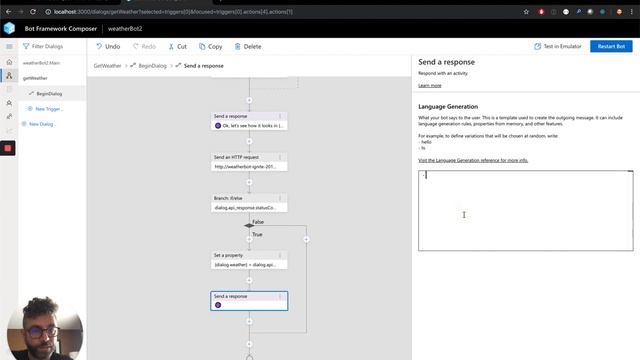Screen dimensions: 640x360
Task: Open the Design Flow sidebar icon
Action: pyautogui.click(x=9, y=76)
